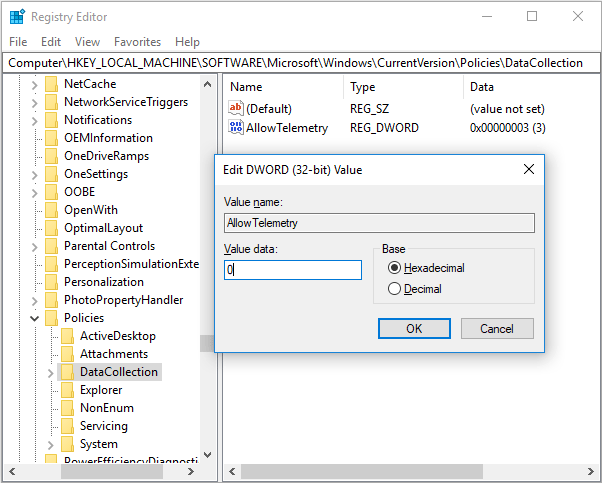Click the Explorer folder icon
The width and height of the screenshot is (602, 483).
[67, 390]
